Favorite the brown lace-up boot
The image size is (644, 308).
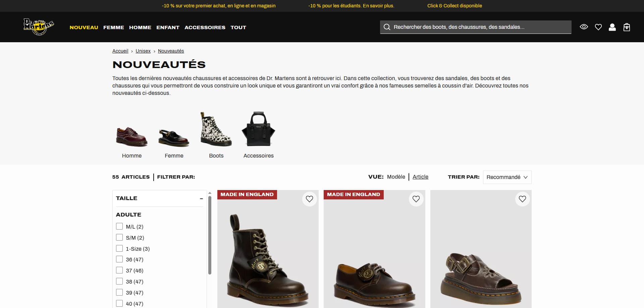[x=309, y=199]
